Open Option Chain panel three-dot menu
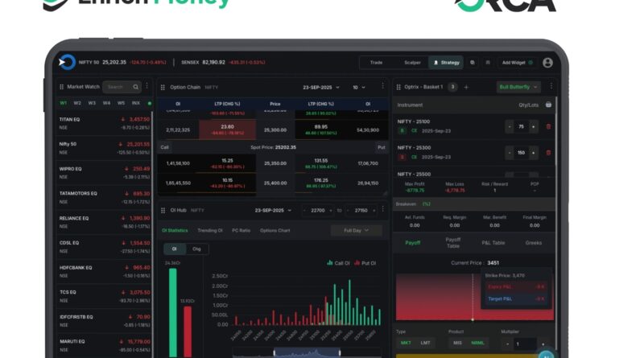This screenshot has width=644, height=358. pyautogui.click(x=382, y=87)
